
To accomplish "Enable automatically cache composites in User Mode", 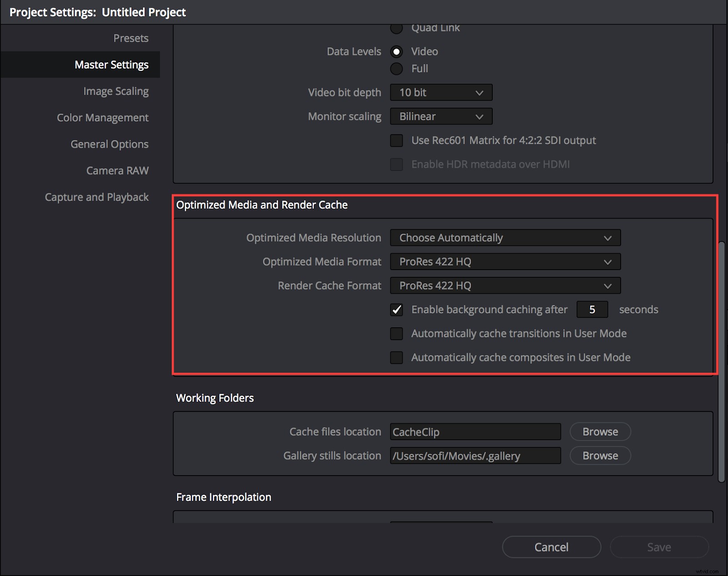I will point(396,357).
